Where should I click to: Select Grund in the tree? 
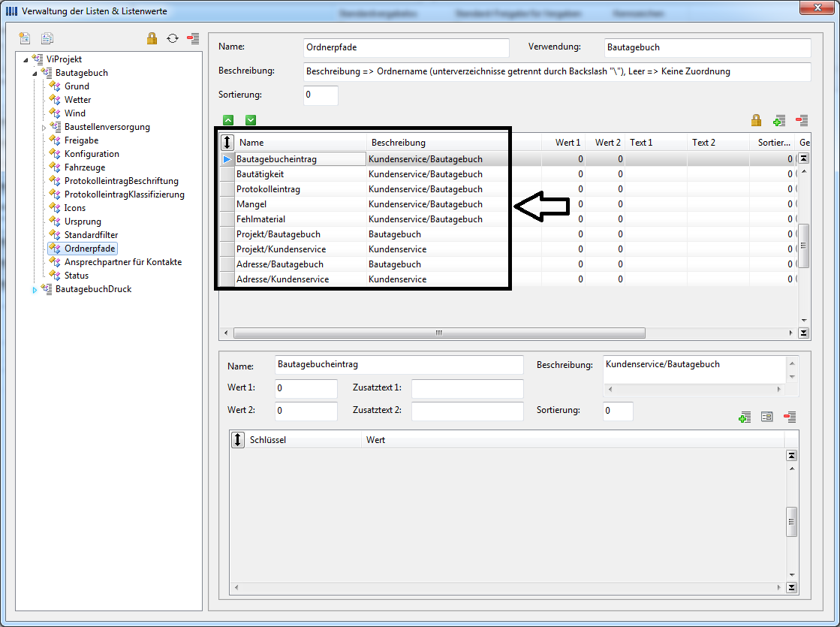[x=77, y=86]
